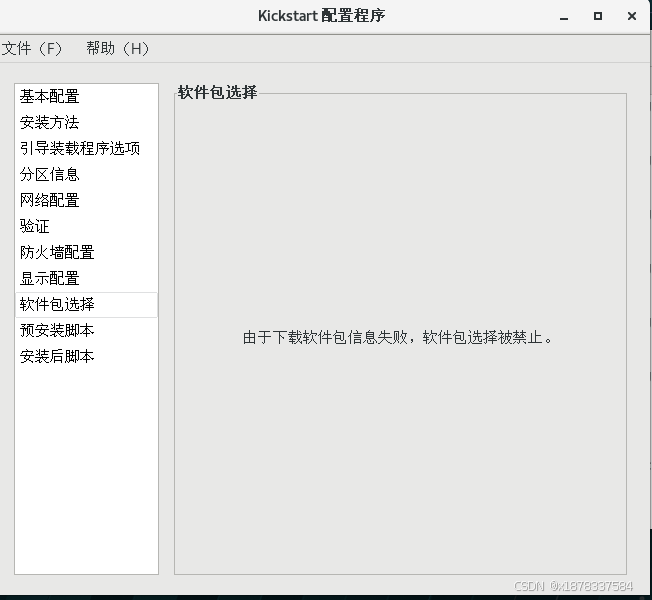Viewport: 652px width, 600px height.
Task: Select 安装方法 in the sidebar list
Action: pos(86,122)
